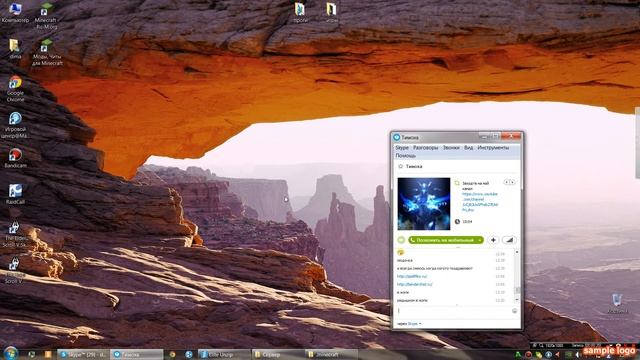Select the Minecraft Ru-M.org desktop shortcut
This screenshot has width=640, height=360.
click(46, 16)
